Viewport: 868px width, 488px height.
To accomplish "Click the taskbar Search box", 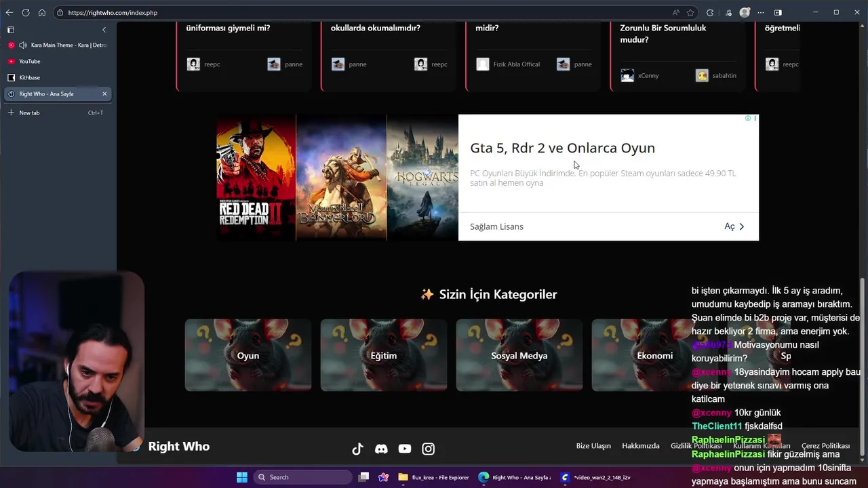I will pyautogui.click(x=303, y=477).
